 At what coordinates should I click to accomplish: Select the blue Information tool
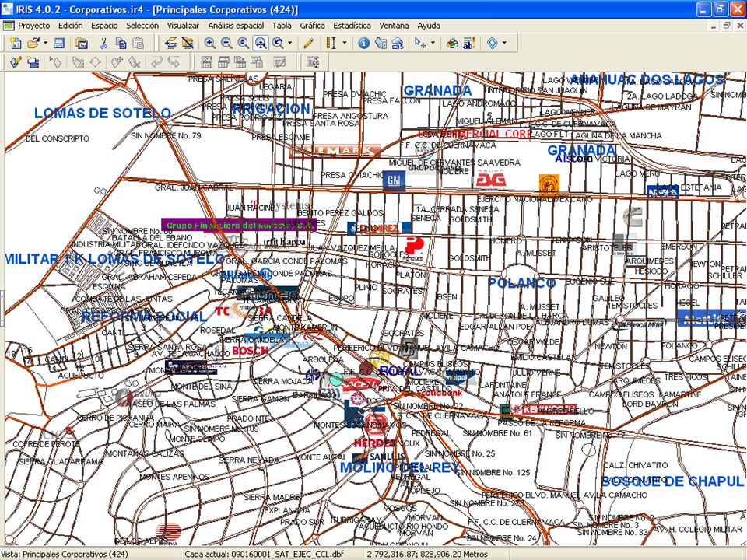[363, 44]
